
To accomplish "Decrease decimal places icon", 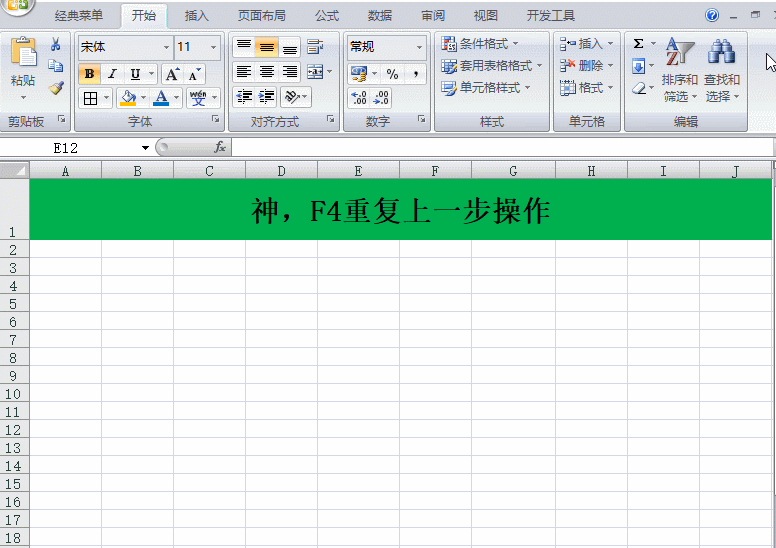I will tap(381, 98).
